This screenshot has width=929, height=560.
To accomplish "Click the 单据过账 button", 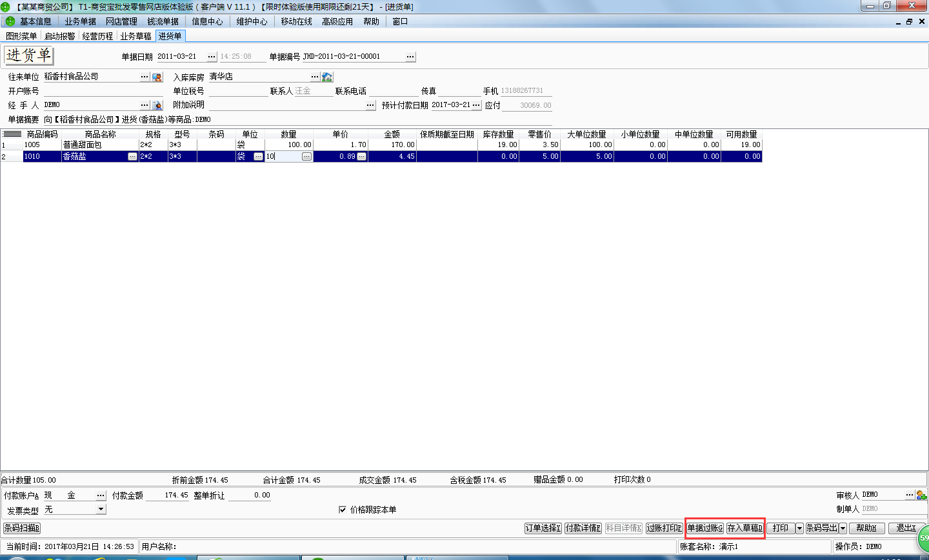I will pyautogui.click(x=704, y=528).
